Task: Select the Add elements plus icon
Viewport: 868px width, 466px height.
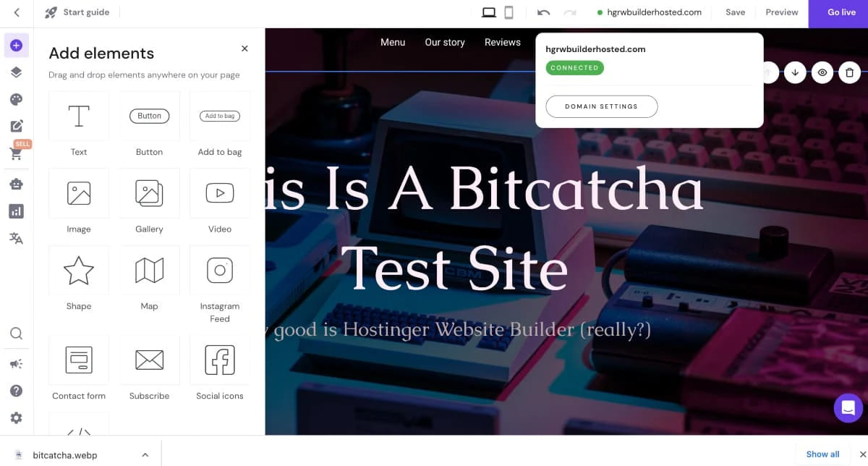Action: pyautogui.click(x=16, y=46)
